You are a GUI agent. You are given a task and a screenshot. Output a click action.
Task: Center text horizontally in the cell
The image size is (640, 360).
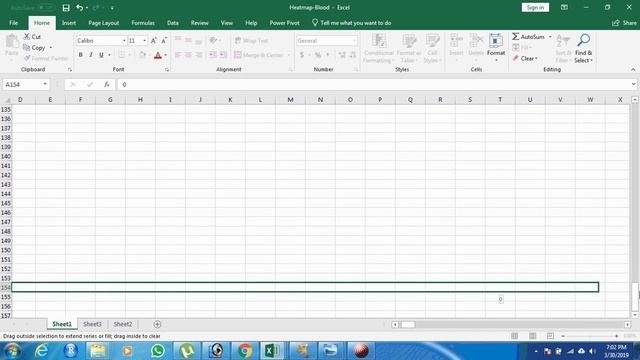(x=188, y=55)
